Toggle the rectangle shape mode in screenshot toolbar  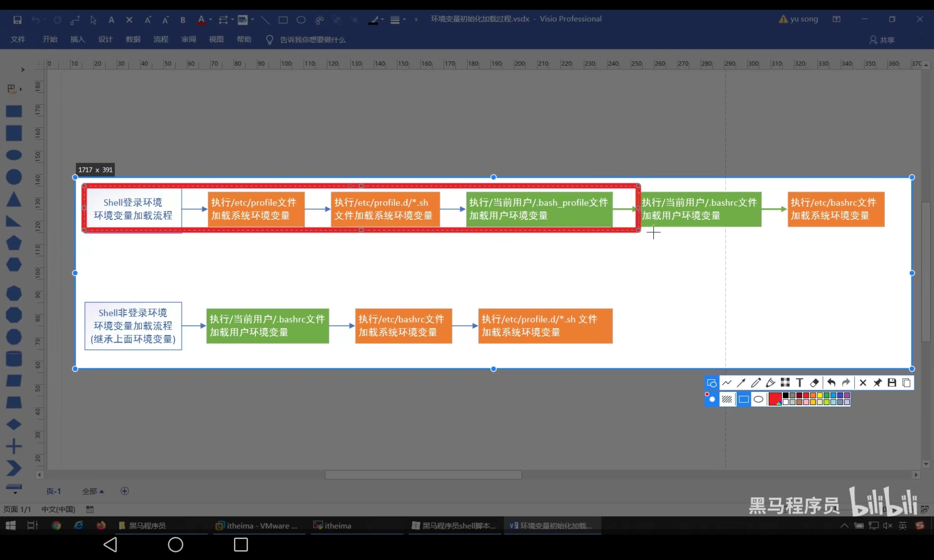pyautogui.click(x=744, y=399)
